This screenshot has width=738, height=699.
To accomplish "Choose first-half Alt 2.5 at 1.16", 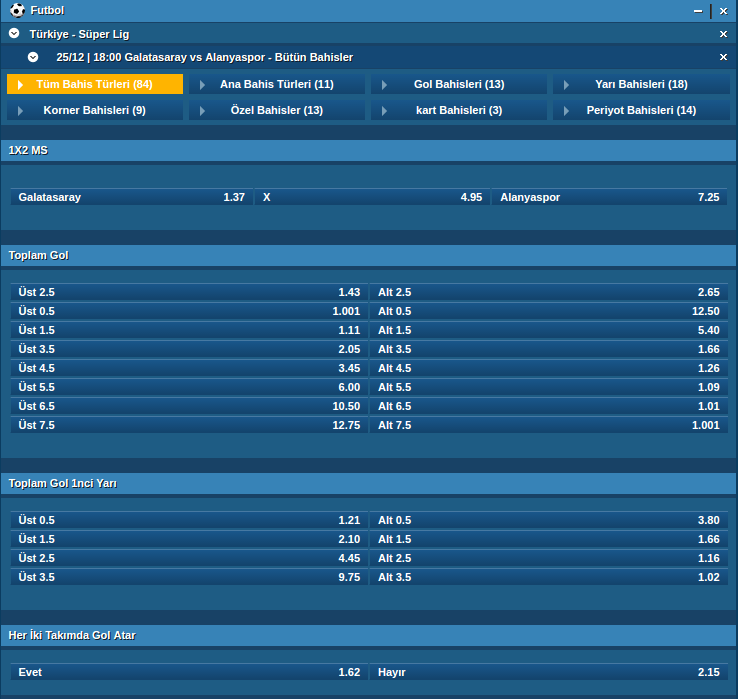I will point(549,558).
